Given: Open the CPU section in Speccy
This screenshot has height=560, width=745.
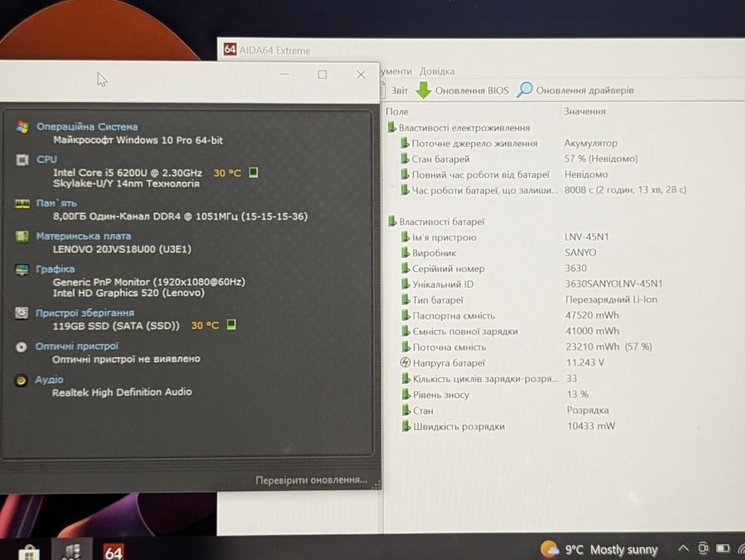Looking at the screenshot, I should click(x=46, y=160).
